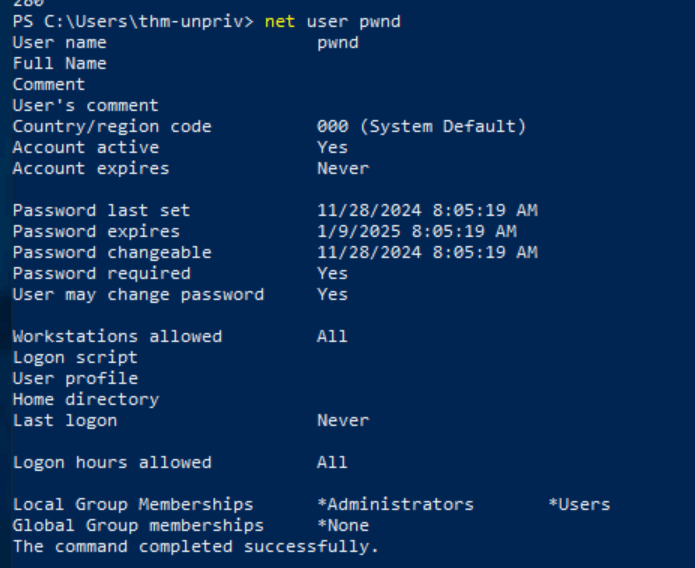The height and width of the screenshot is (568, 695).
Task: Click the 'Full Name' field label
Action: (59, 64)
